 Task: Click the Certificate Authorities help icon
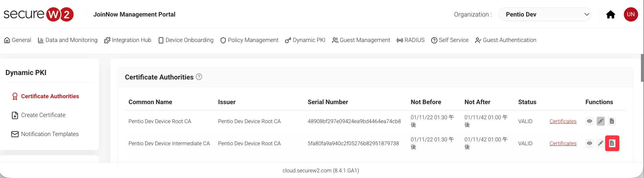(199, 77)
